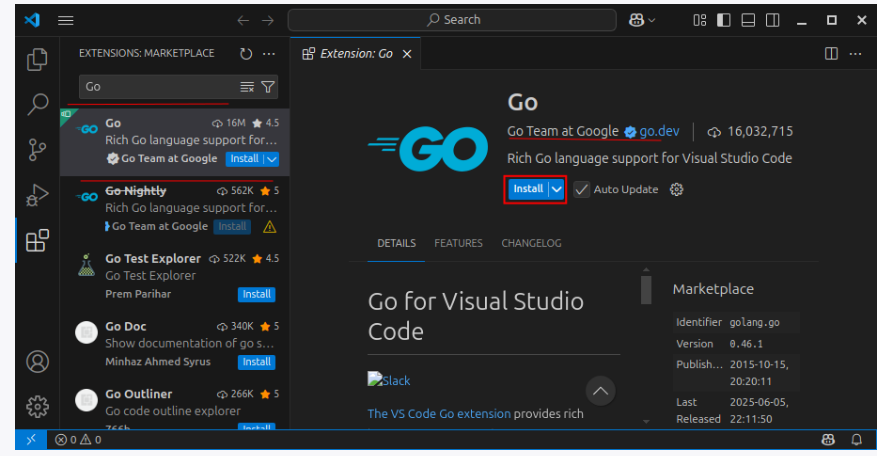Screen dimensions: 877x456
Task: Open Run and Debug view
Action: tap(37, 195)
